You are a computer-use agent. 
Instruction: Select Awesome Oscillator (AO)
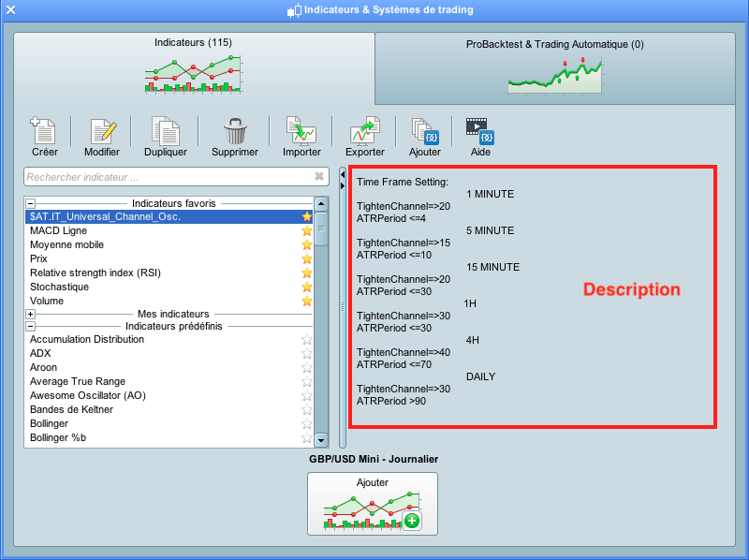(x=169, y=395)
